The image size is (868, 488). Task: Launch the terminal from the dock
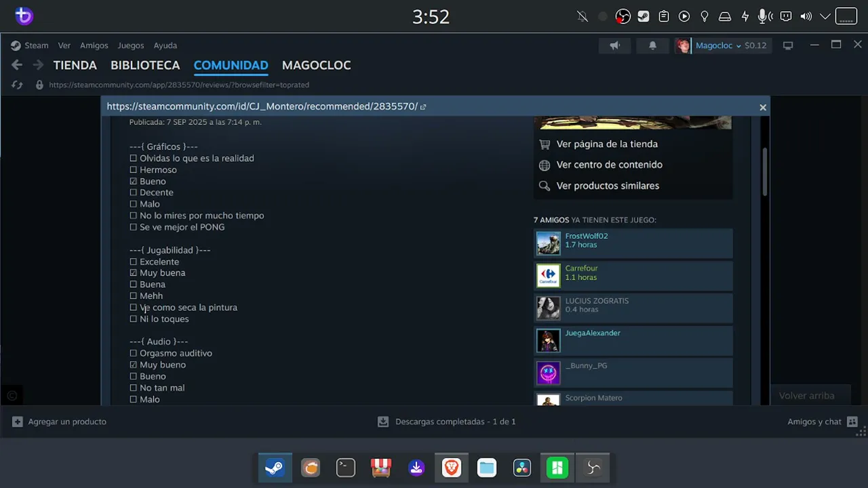346,468
